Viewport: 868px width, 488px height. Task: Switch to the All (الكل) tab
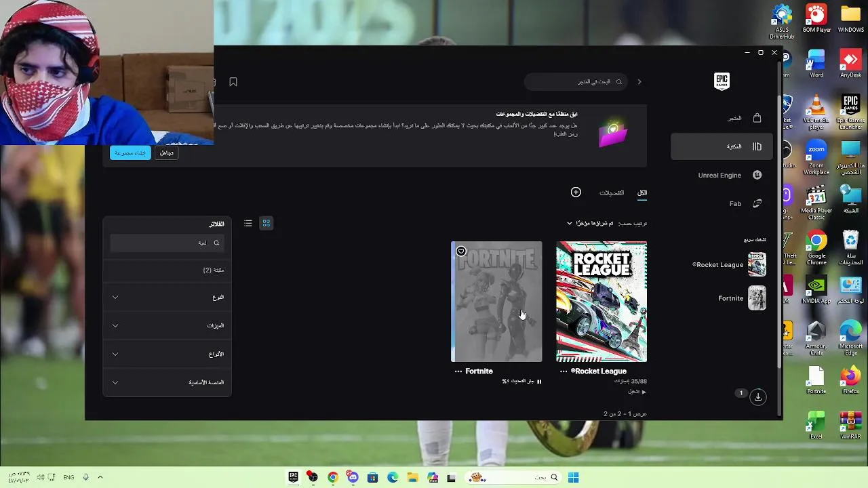tap(642, 193)
